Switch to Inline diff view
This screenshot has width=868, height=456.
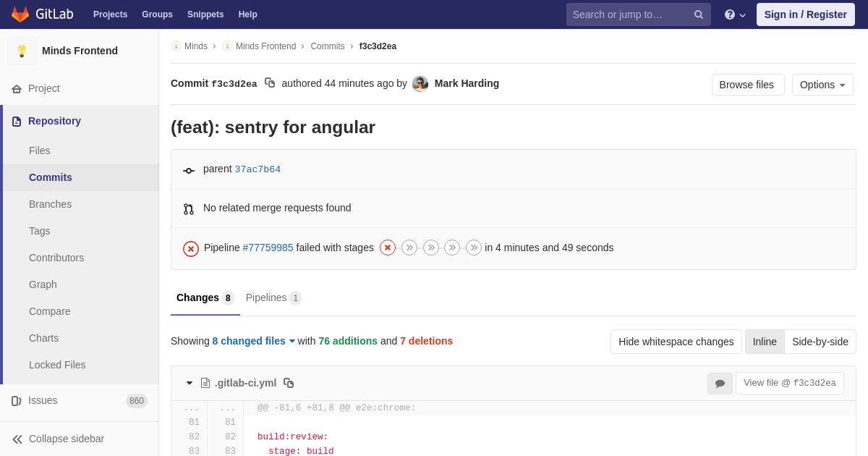tap(765, 342)
